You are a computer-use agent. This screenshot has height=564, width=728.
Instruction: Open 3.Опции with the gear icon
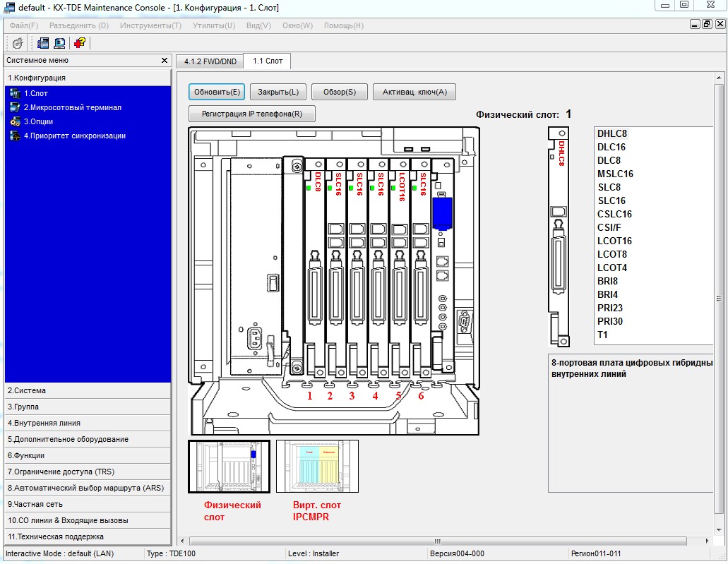click(x=16, y=121)
